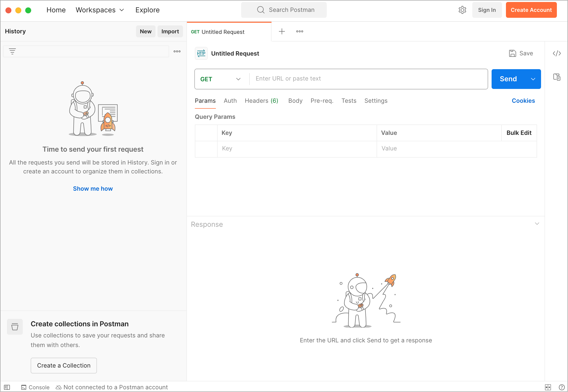Open the code snippet panel icon
568x392 pixels.
[x=557, y=53]
